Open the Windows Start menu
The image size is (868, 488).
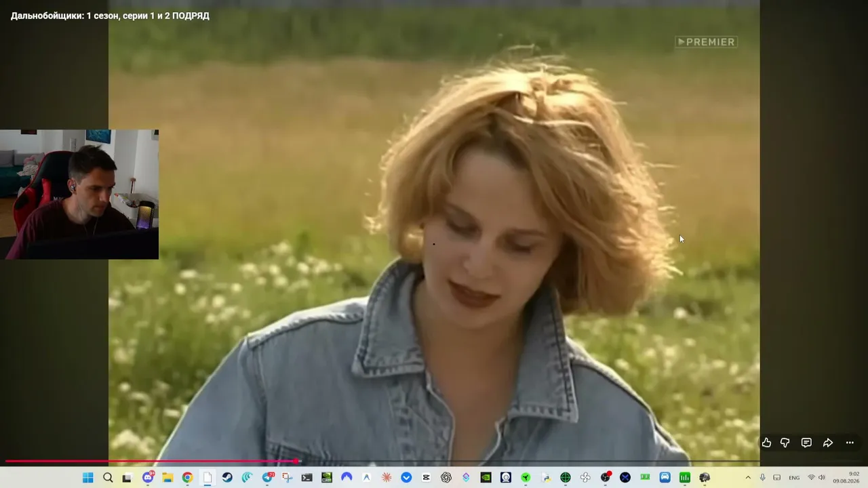point(88,478)
